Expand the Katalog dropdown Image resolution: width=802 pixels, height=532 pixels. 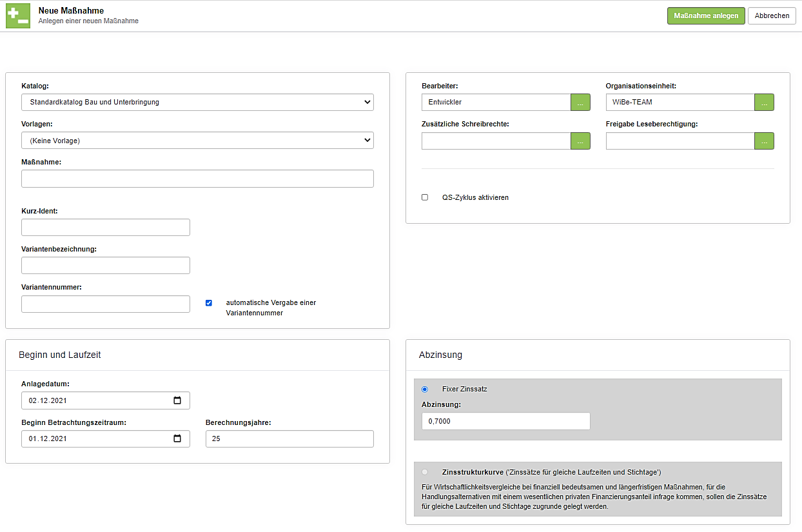197,102
